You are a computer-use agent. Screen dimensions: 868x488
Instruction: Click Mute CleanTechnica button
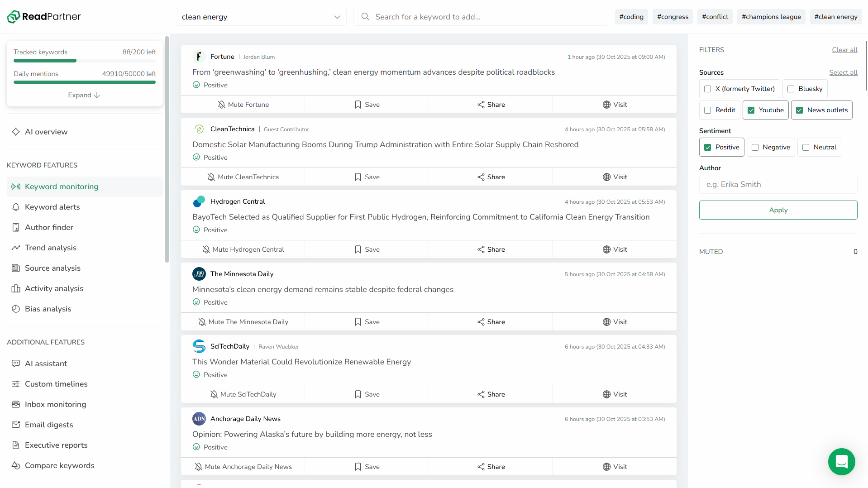pyautogui.click(x=243, y=177)
